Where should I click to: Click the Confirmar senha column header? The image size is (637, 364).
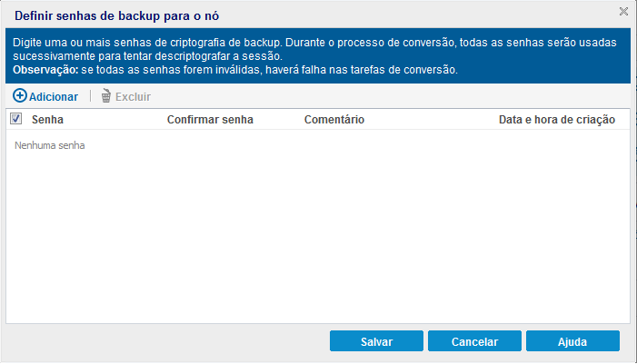[210, 119]
